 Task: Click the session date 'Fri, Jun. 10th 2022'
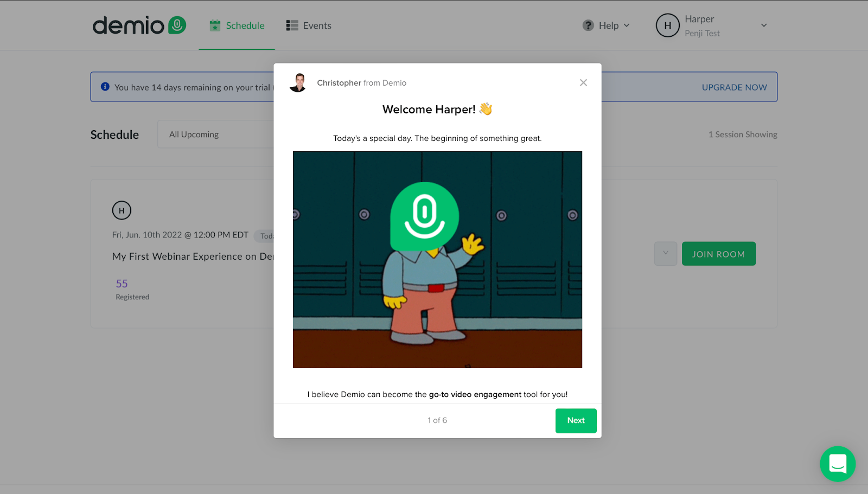(147, 235)
